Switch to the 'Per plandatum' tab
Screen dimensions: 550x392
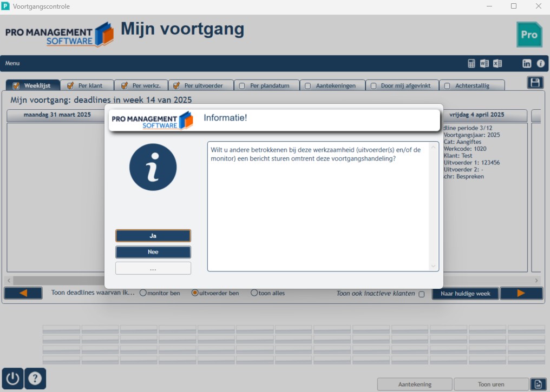(x=266, y=85)
